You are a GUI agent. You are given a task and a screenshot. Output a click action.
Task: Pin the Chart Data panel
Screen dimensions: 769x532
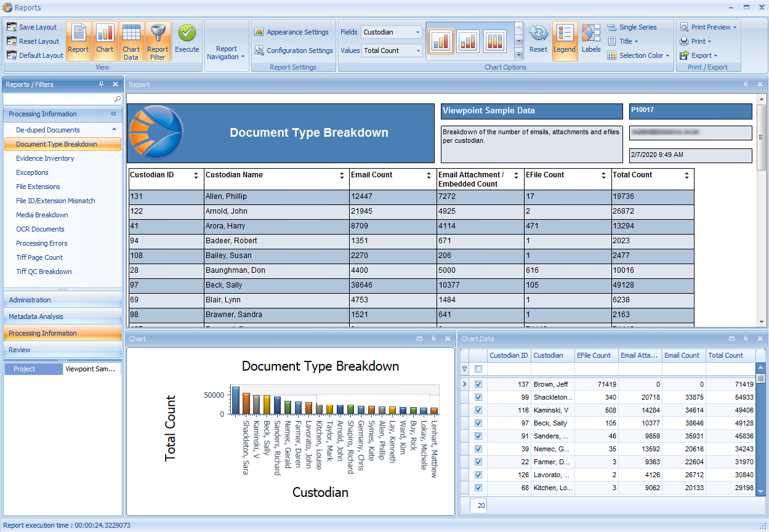[746, 339]
